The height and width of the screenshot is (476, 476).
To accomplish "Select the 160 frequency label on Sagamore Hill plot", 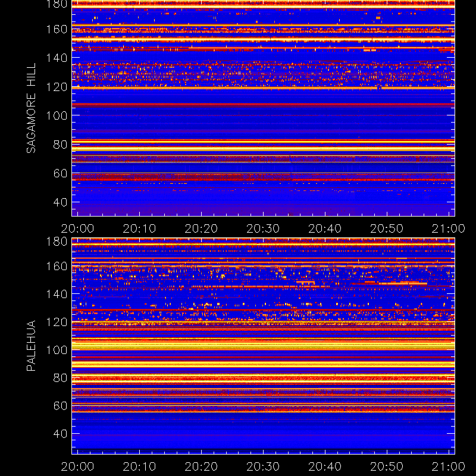I will [x=57, y=29].
